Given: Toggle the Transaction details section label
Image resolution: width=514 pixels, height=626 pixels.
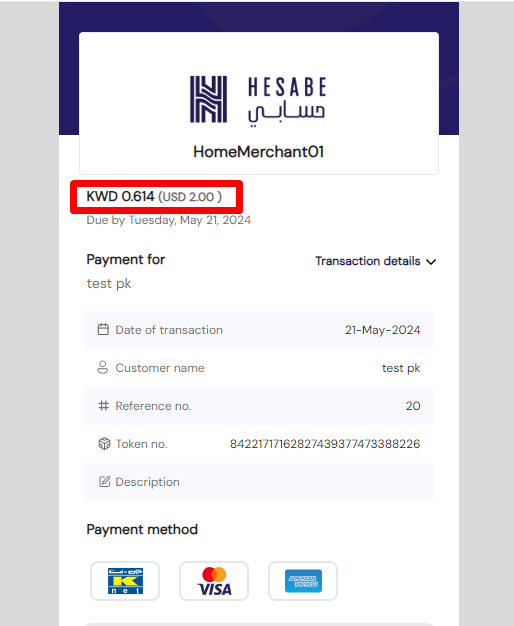Looking at the screenshot, I should (367, 261).
